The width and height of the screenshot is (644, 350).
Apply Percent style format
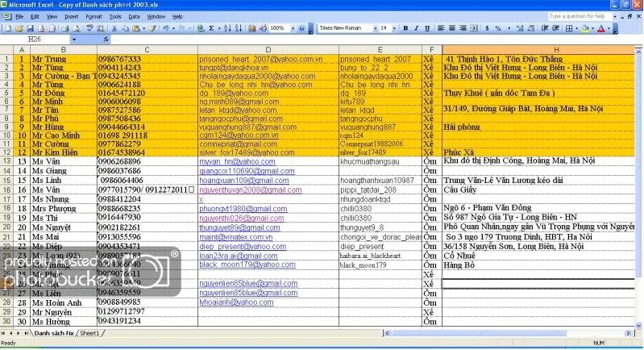tap(498, 28)
